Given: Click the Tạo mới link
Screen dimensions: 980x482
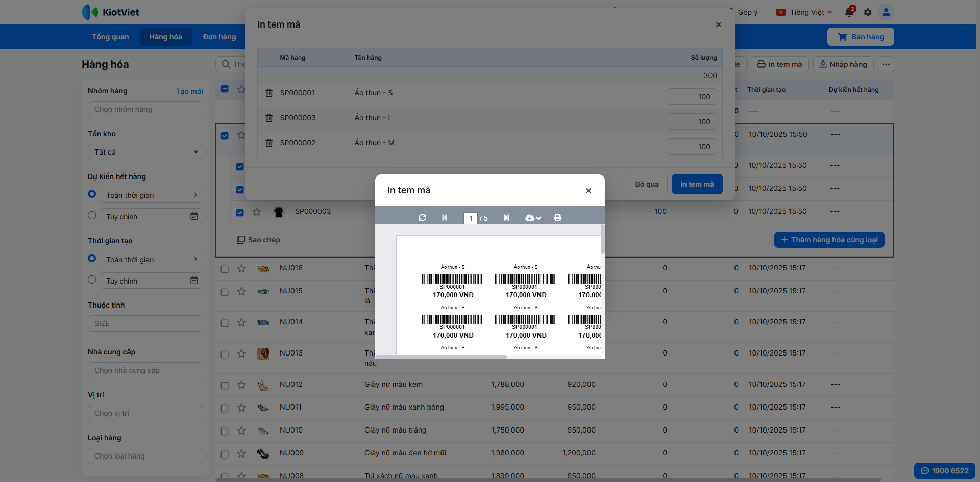Looking at the screenshot, I should pyautogui.click(x=189, y=91).
